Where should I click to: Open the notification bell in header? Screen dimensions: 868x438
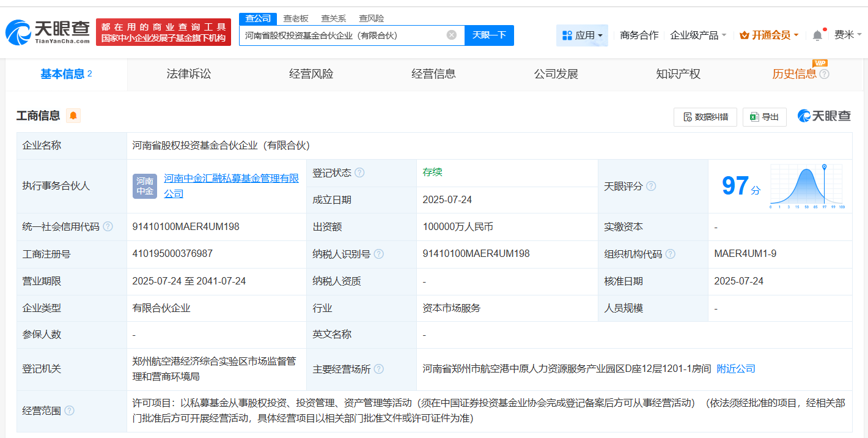[817, 35]
